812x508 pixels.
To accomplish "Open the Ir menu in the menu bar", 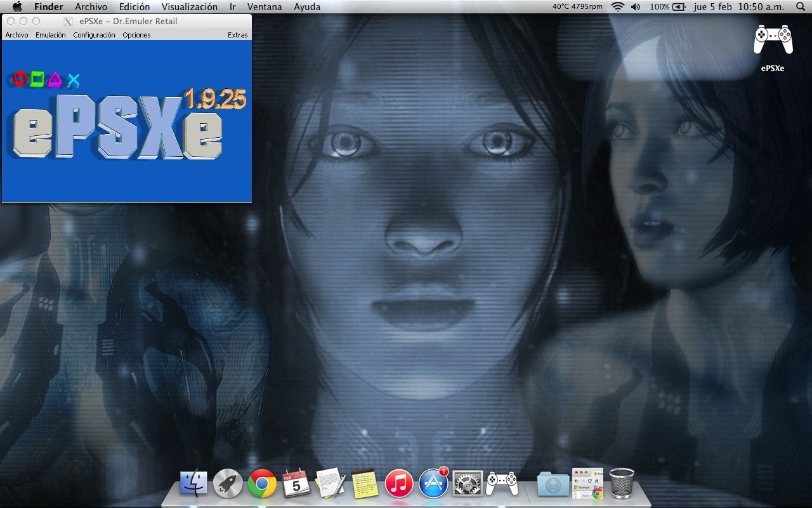I will [233, 7].
